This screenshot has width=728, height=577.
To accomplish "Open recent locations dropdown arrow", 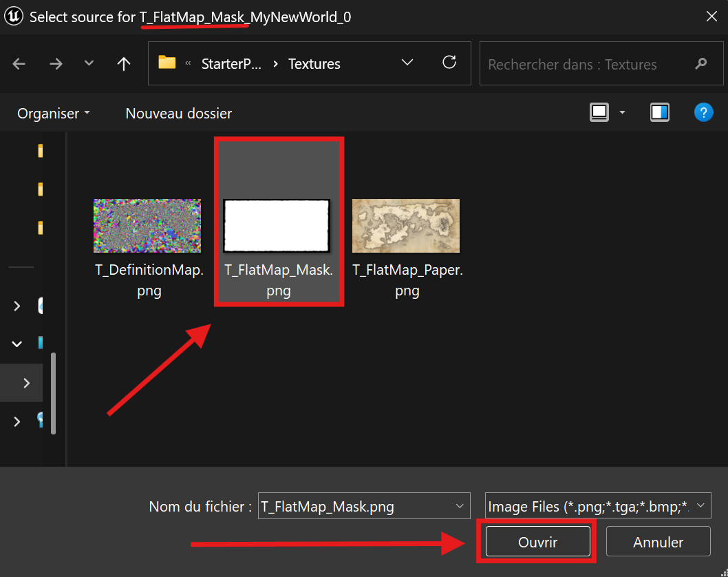I will [89, 63].
